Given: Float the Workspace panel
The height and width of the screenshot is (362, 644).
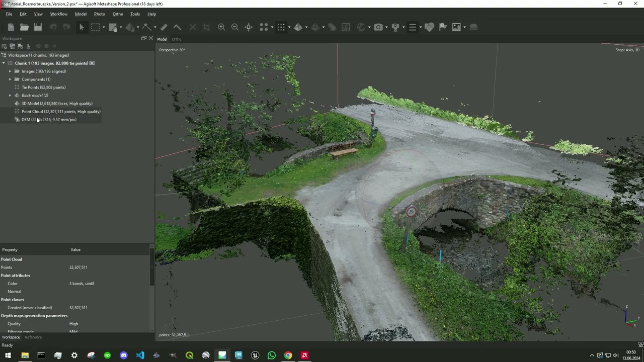Looking at the screenshot, I should pyautogui.click(x=144, y=38).
